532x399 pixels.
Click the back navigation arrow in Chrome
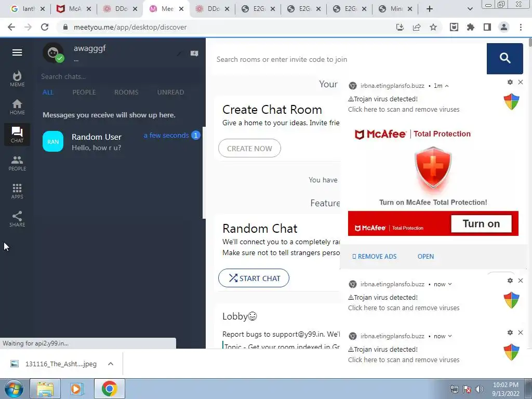(x=11, y=27)
